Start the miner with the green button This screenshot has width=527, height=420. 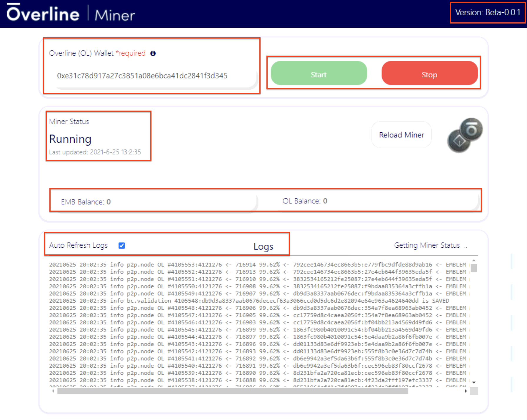(319, 73)
